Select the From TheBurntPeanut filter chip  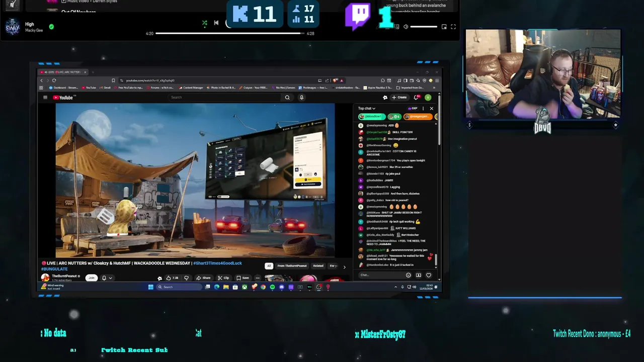(x=292, y=266)
